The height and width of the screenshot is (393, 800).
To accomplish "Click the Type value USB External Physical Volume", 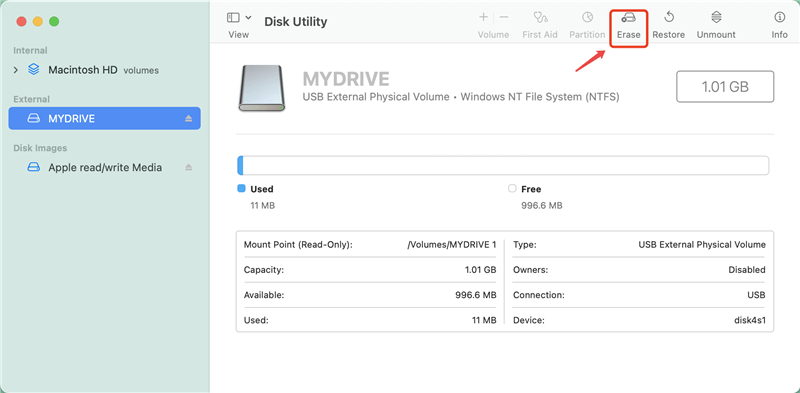I will tap(702, 244).
